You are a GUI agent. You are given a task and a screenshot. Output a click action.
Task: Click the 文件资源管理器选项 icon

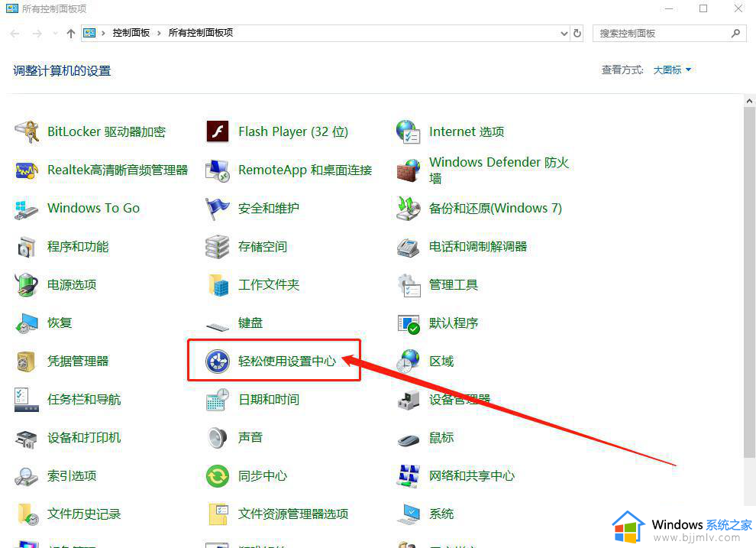tap(218, 514)
